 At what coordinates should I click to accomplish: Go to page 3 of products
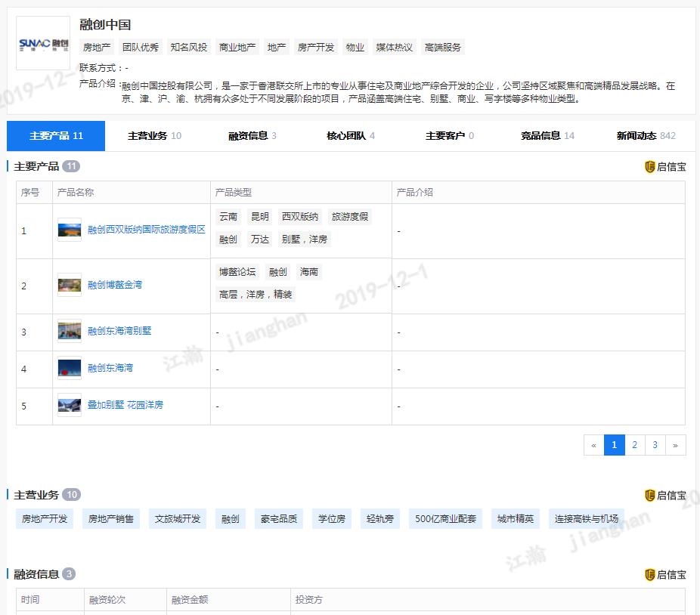(x=655, y=445)
